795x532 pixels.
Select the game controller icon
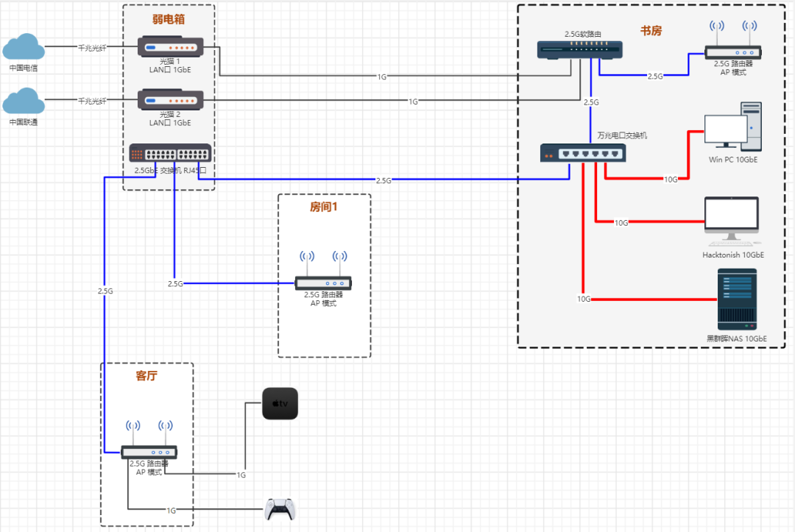280,509
